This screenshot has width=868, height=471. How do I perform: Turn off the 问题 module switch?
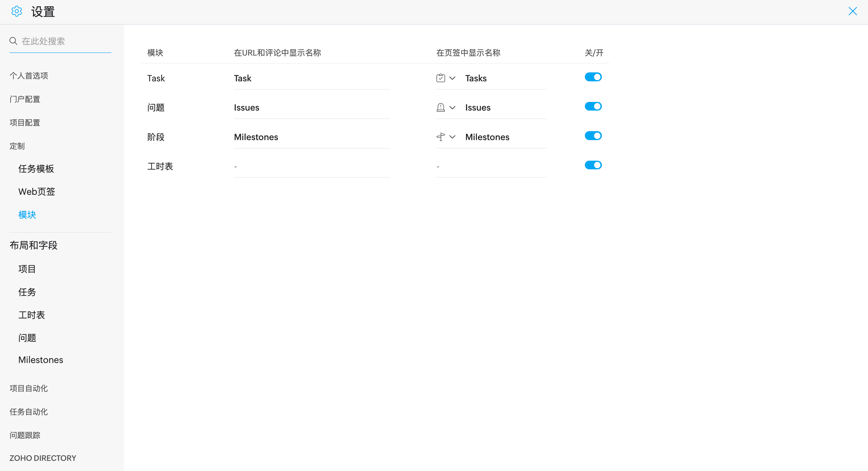coord(593,107)
